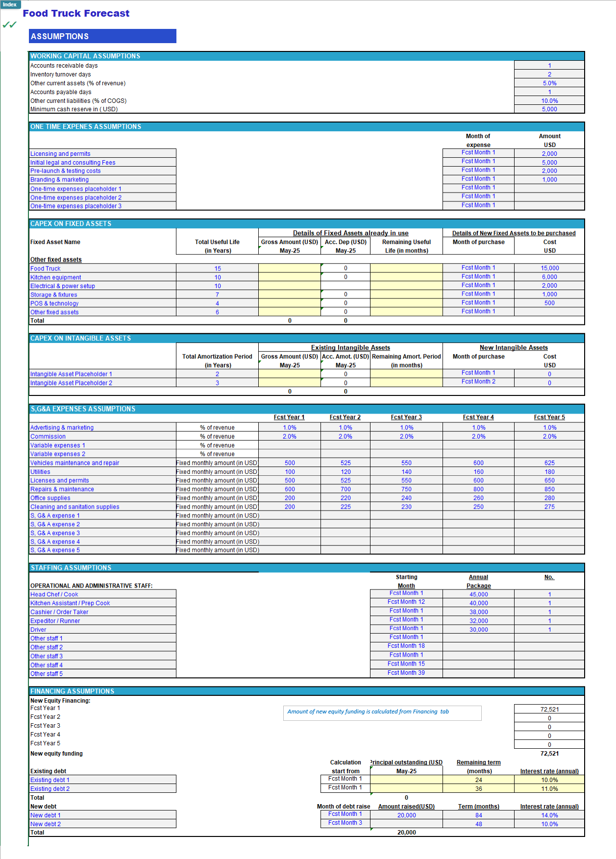Image resolution: width=616 pixels, height=859 pixels.
Task: Click the equity funding note box
Action: tap(382, 713)
